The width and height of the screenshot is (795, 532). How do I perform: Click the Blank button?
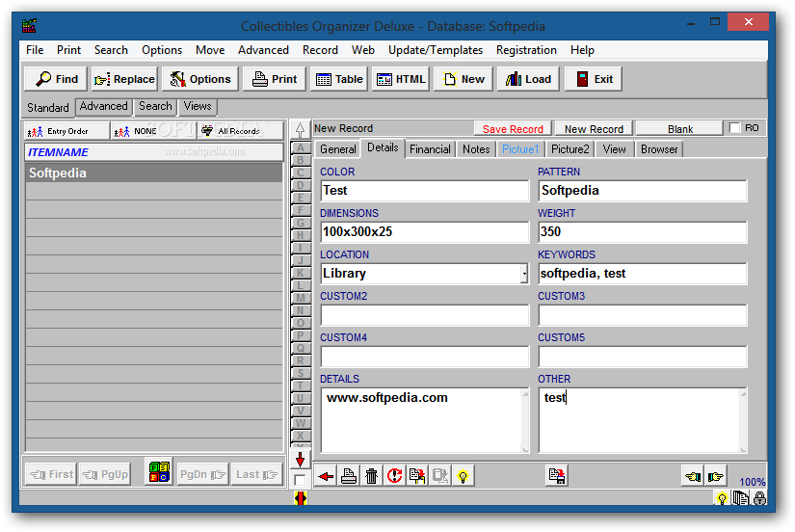click(679, 129)
